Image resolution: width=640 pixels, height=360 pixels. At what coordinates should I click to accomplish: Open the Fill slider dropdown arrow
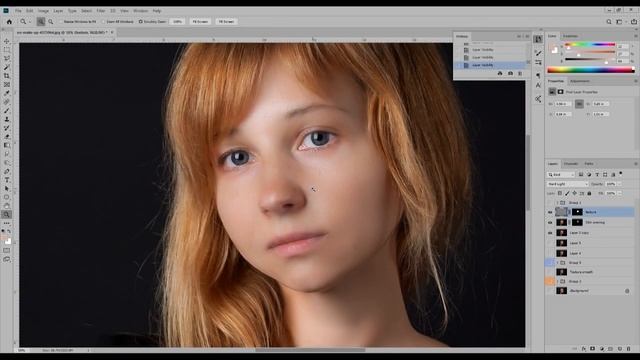pyautogui.click(x=619, y=193)
